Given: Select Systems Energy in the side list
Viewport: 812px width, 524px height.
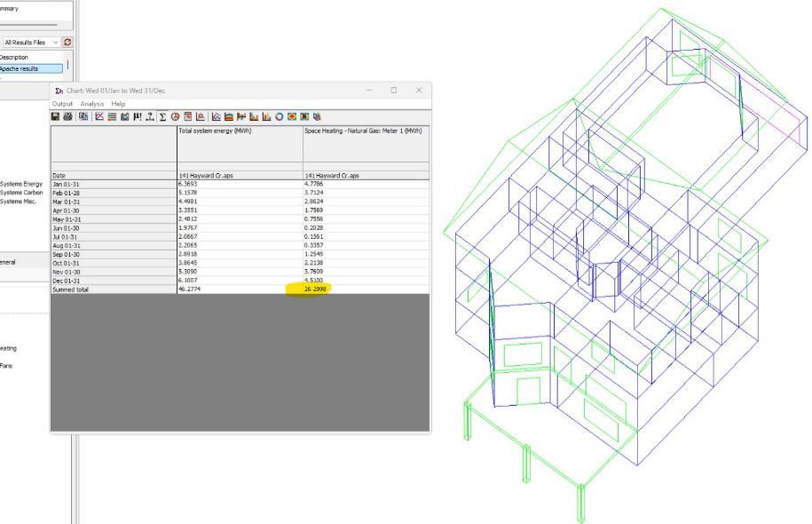Looking at the screenshot, I should [x=21, y=184].
